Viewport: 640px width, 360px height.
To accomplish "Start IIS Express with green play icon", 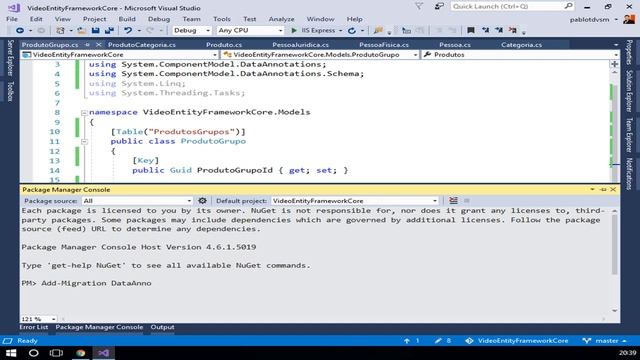I will pos(294,31).
